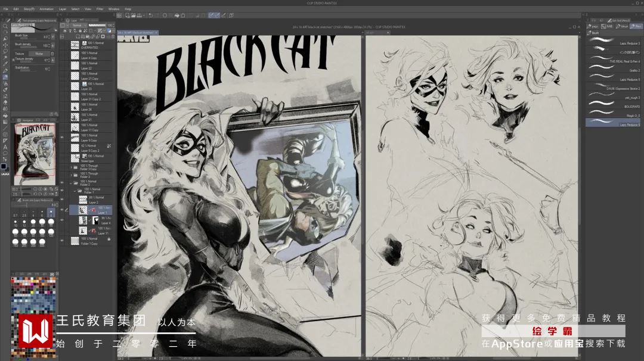Viewport: 644px width, 361px height.
Task: Show Layer 22 via its eye column
Action: click(62, 66)
